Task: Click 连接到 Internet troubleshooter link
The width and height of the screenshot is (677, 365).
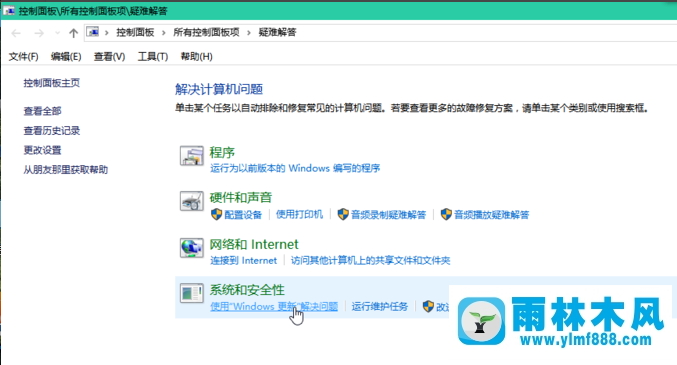Action: point(244,260)
